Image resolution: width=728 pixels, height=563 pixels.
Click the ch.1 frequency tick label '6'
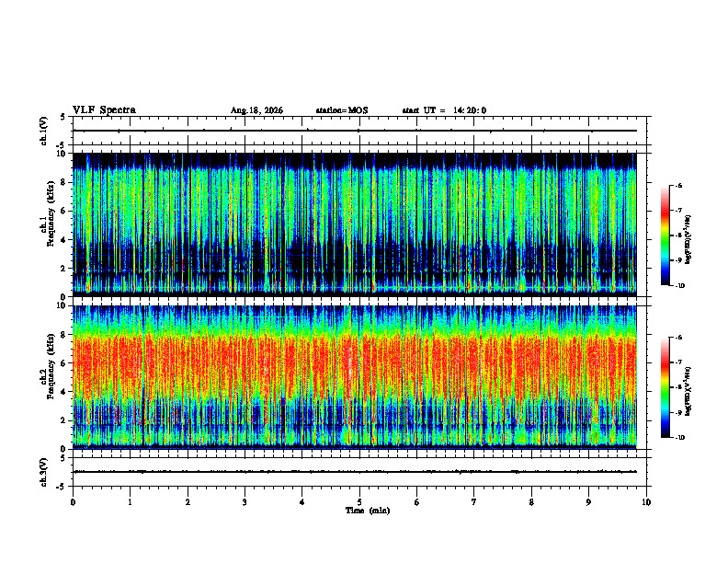pos(64,212)
